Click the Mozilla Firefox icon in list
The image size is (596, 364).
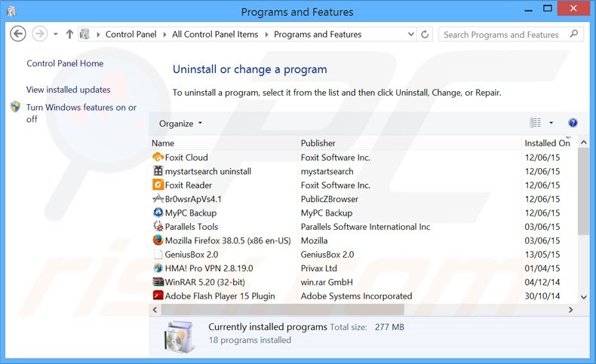coord(158,240)
